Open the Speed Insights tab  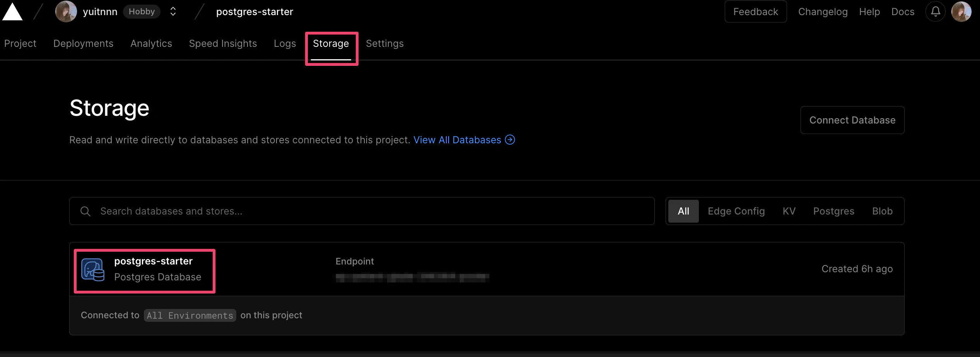tap(223, 44)
